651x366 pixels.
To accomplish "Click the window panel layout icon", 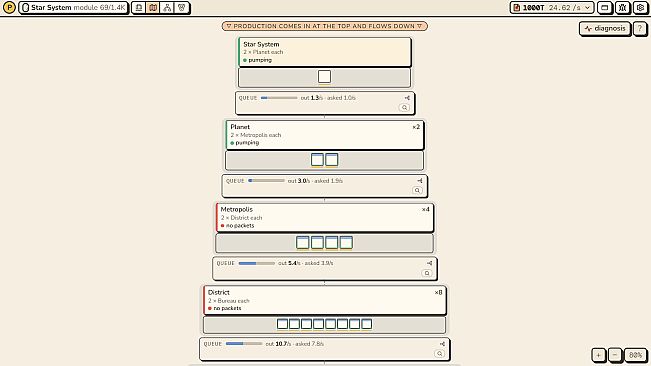I will pyautogui.click(x=604, y=7).
